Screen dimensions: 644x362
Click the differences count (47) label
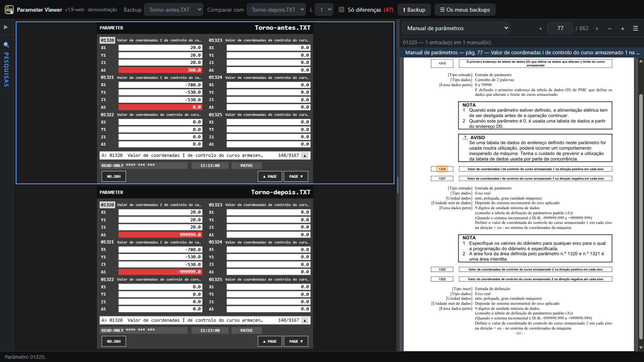point(388,10)
